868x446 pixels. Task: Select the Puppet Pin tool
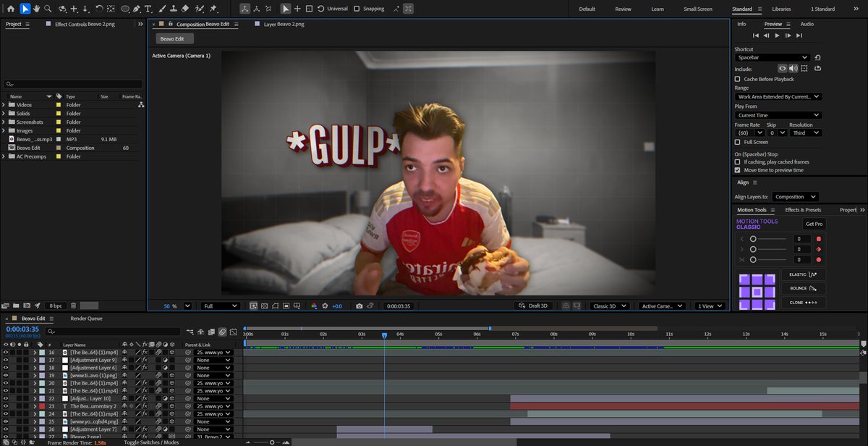213,9
